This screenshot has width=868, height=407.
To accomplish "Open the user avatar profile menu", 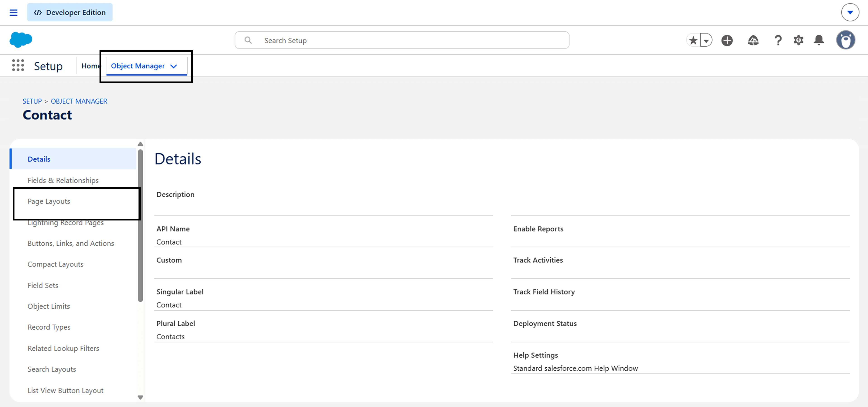I will click(x=845, y=40).
